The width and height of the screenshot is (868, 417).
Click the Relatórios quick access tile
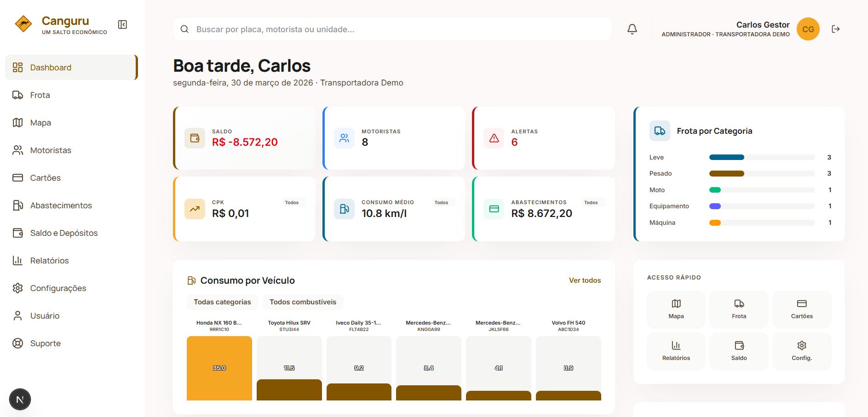point(676,351)
